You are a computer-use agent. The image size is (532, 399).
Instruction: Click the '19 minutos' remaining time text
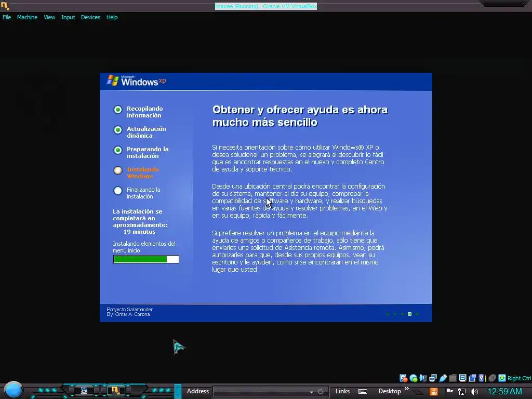point(139,232)
